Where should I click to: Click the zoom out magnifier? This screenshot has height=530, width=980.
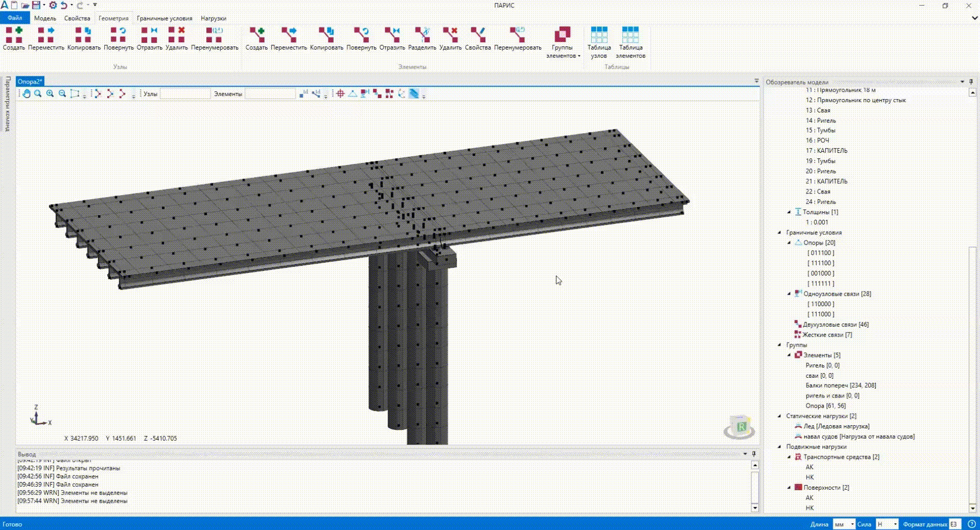(x=62, y=93)
